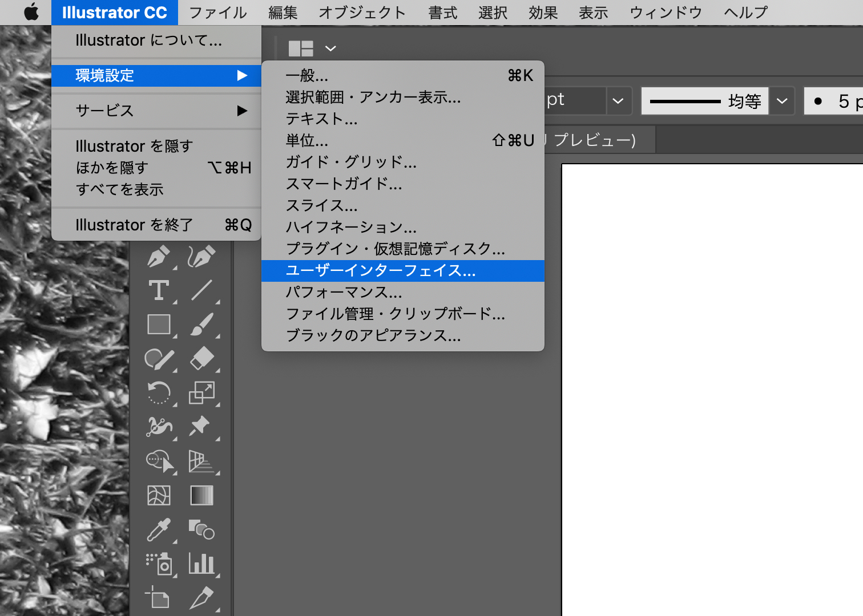Select the Blend tool

tap(201, 529)
